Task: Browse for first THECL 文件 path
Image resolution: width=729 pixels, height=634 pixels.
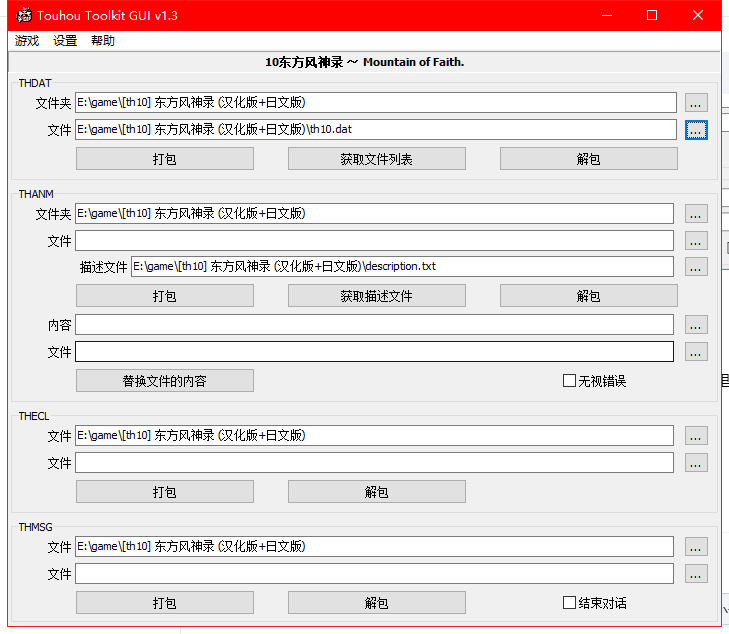Action: click(696, 436)
